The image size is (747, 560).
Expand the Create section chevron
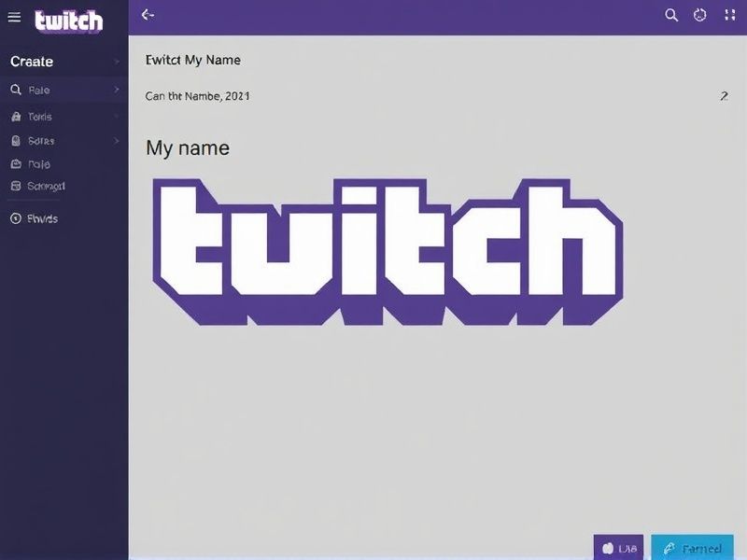pos(117,62)
